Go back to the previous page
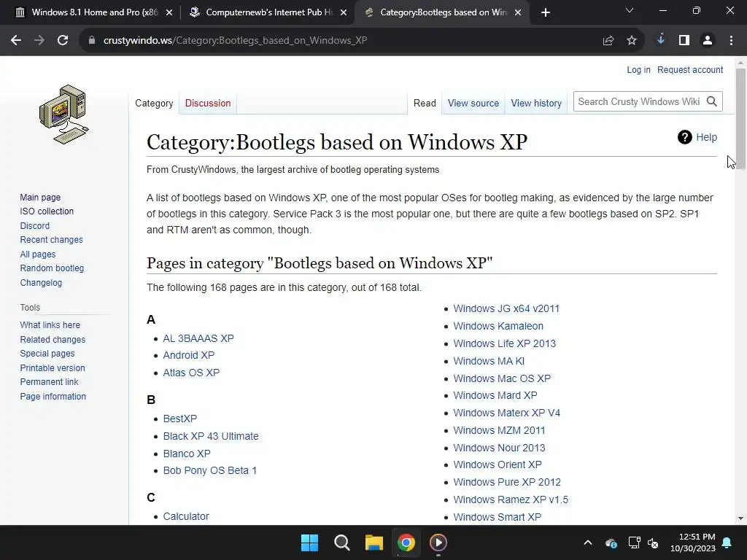 16,41
